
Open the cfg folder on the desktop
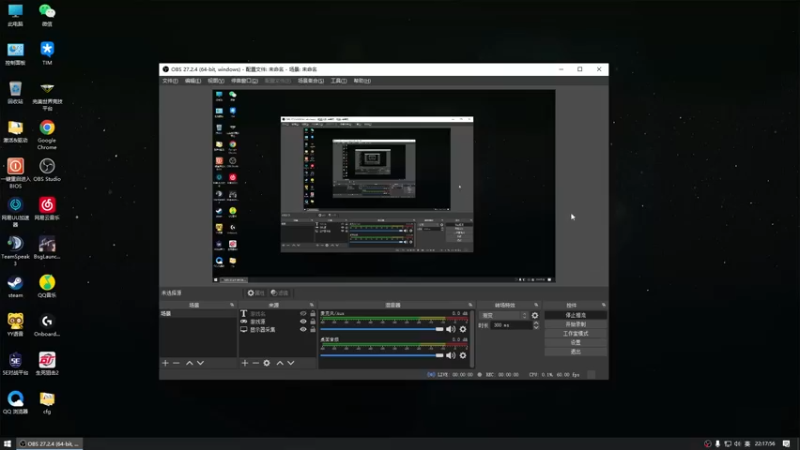click(47, 403)
